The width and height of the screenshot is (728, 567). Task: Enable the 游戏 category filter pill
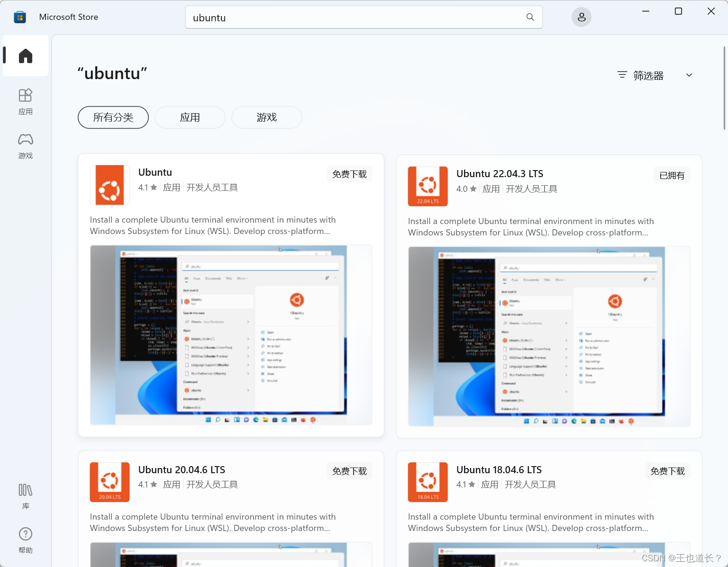(266, 117)
